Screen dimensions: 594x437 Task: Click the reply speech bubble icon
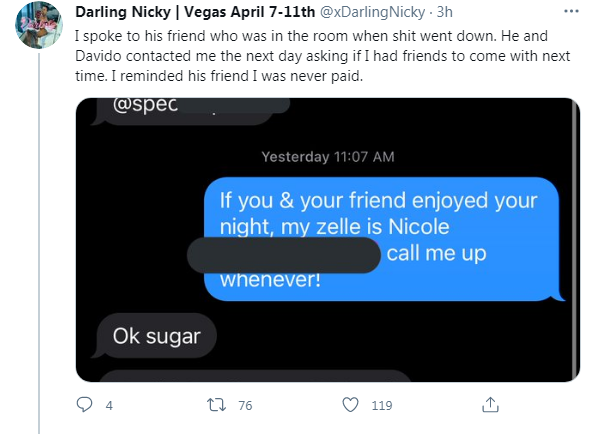(x=84, y=404)
